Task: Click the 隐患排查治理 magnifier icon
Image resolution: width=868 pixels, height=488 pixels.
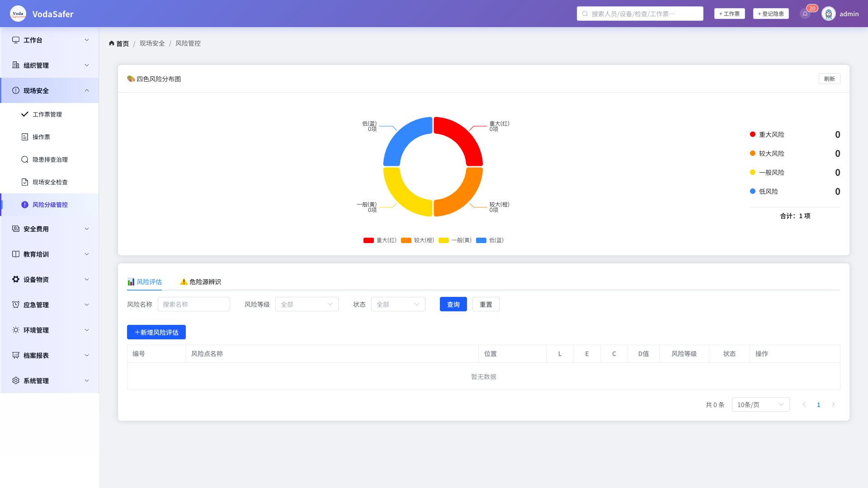Action: point(25,160)
